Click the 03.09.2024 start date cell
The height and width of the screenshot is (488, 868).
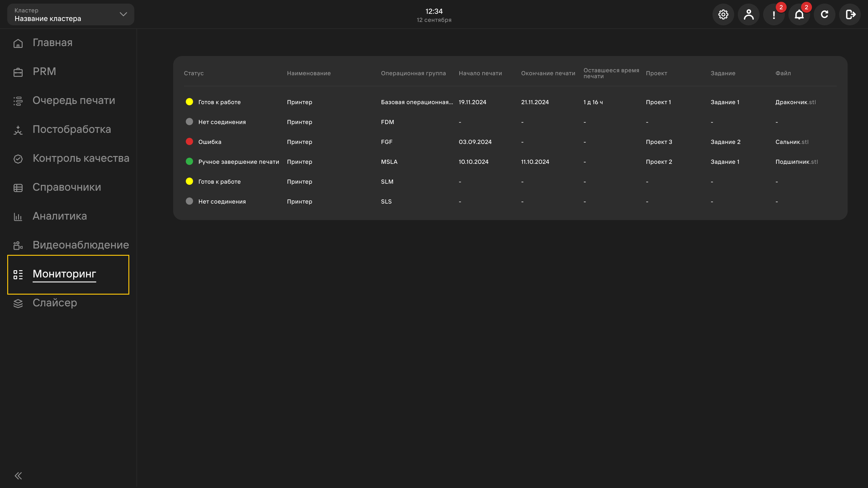point(475,142)
